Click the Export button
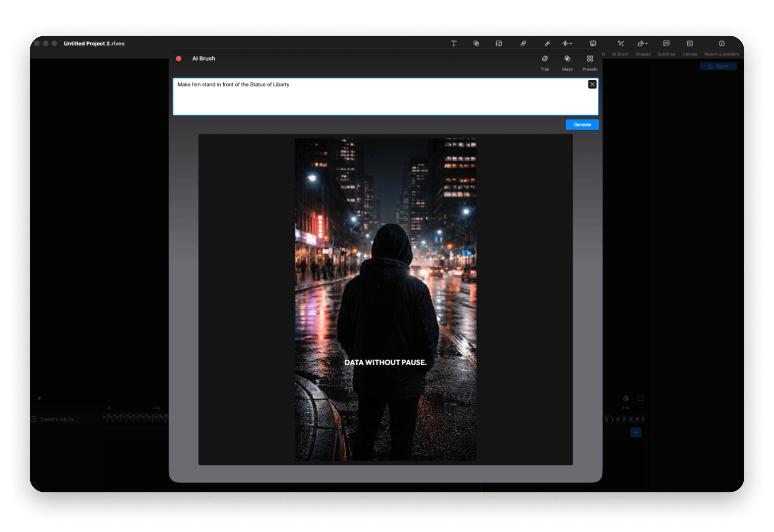Image resolution: width=774 pixels, height=532 pixels. pos(718,66)
